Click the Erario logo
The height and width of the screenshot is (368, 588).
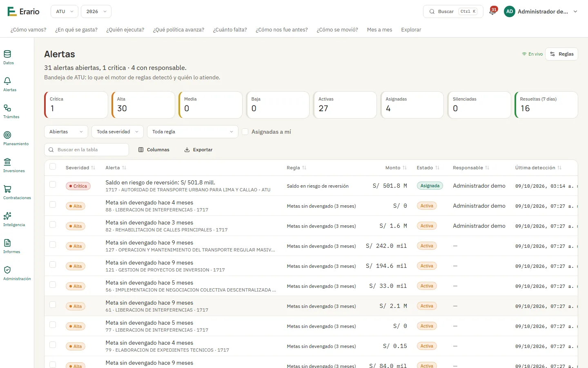tap(24, 11)
